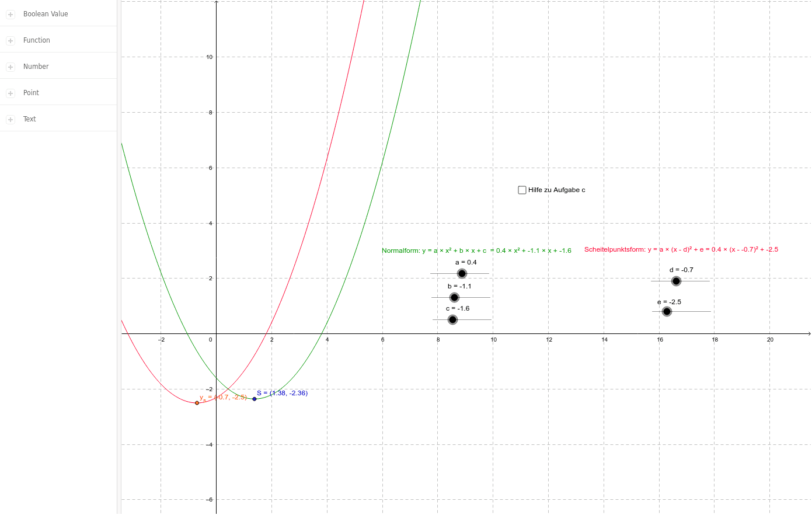Select the Function label in sidebar
Viewport: 812px width, 515px height.
pyautogui.click(x=37, y=40)
